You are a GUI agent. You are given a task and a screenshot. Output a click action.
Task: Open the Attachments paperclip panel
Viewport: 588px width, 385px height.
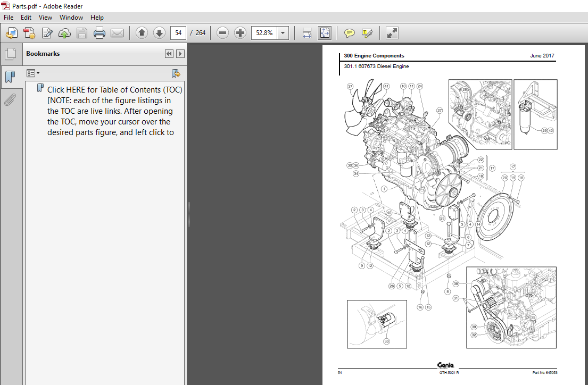pyautogui.click(x=10, y=100)
